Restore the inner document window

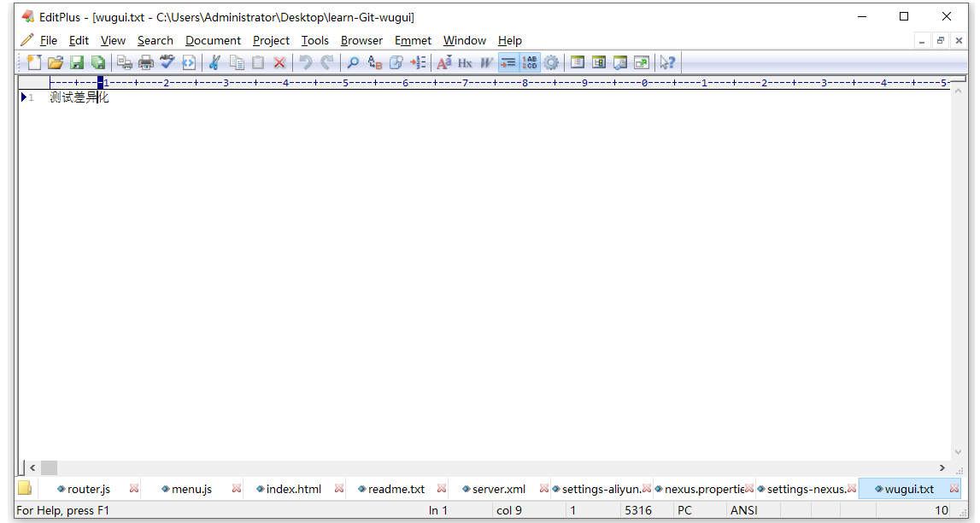click(x=940, y=41)
